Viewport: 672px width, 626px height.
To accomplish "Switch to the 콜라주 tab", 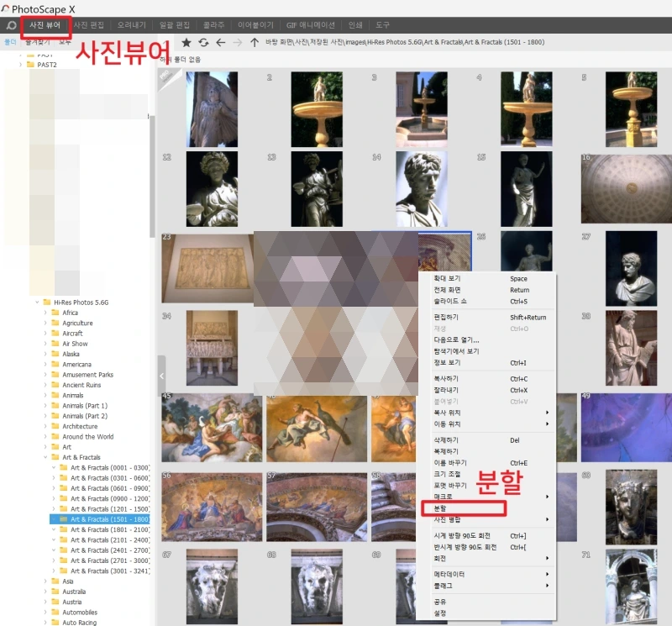I will click(x=213, y=25).
